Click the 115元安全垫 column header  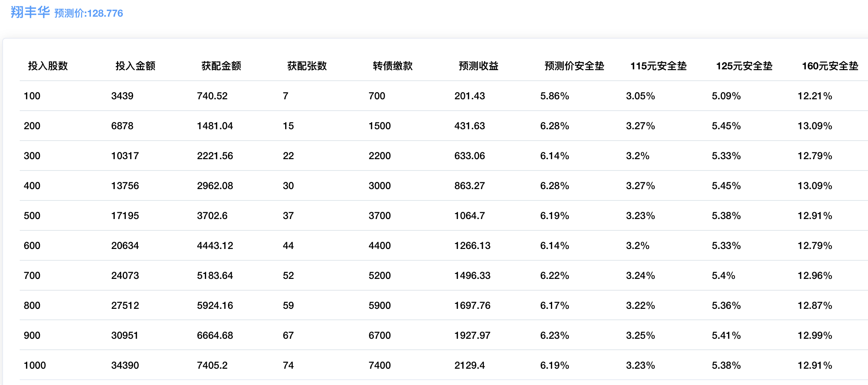click(x=658, y=66)
